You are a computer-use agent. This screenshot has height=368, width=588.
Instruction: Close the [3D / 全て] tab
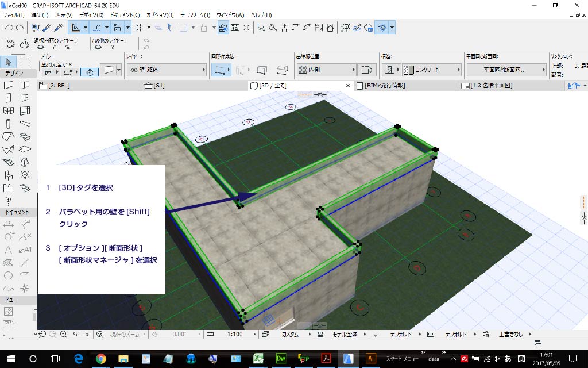pyautogui.click(x=347, y=86)
